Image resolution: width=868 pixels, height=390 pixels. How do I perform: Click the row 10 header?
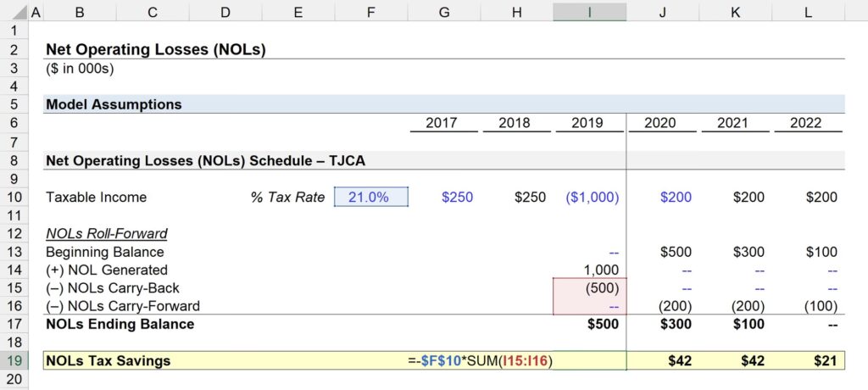[13, 198]
